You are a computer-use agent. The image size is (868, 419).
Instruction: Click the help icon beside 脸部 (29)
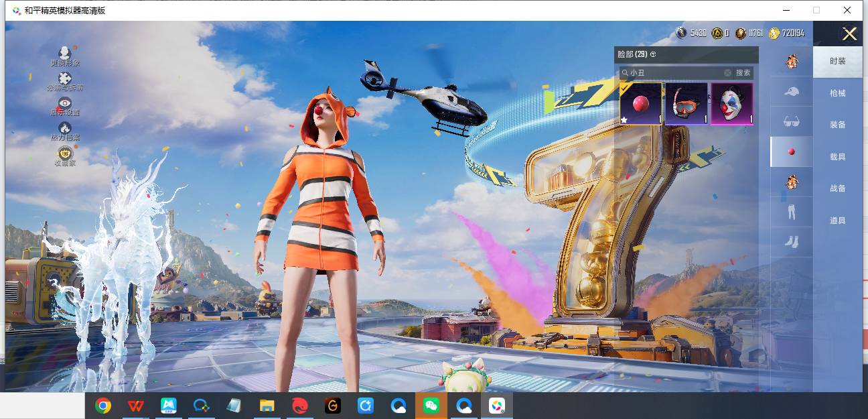[x=653, y=54]
